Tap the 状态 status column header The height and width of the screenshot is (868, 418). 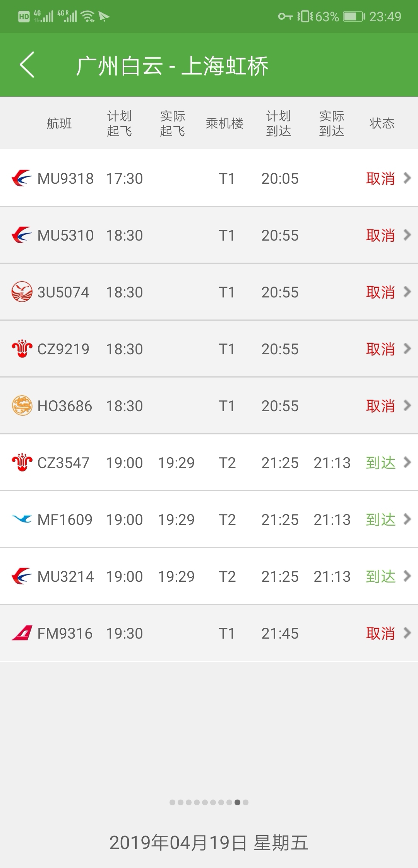(x=382, y=123)
